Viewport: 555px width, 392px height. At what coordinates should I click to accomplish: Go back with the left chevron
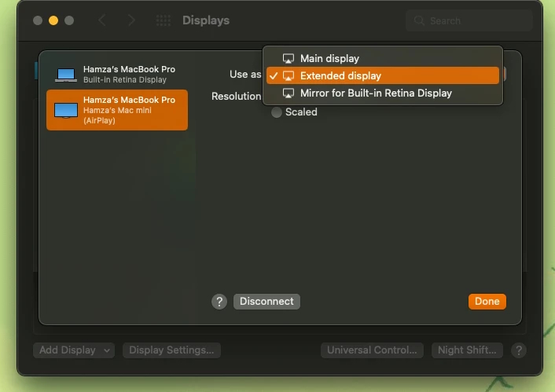click(102, 20)
